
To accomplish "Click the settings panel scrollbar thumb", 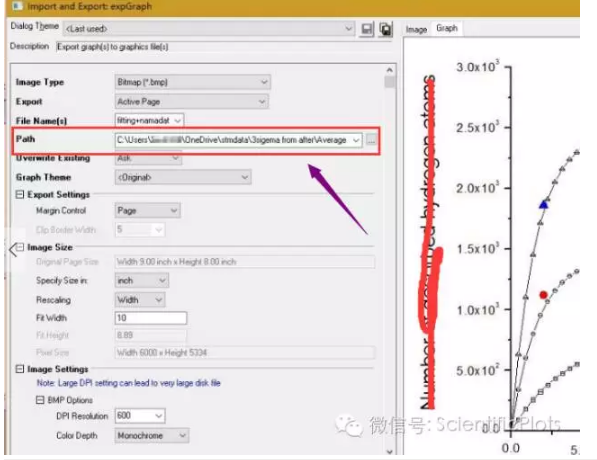I will (389, 82).
